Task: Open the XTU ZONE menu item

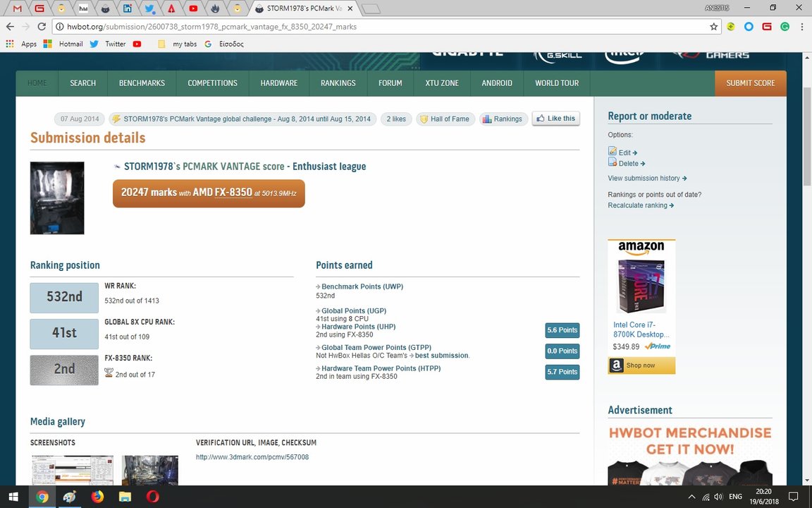Action: [442, 83]
